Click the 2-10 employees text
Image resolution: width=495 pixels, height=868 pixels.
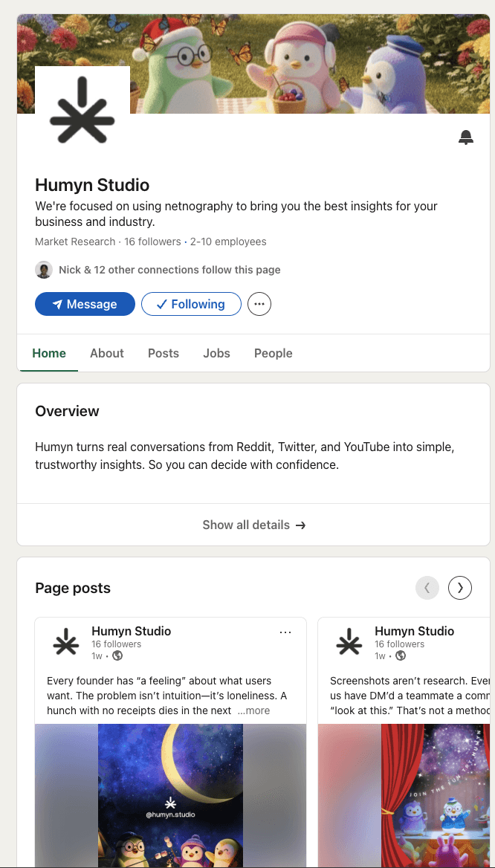[x=228, y=242]
